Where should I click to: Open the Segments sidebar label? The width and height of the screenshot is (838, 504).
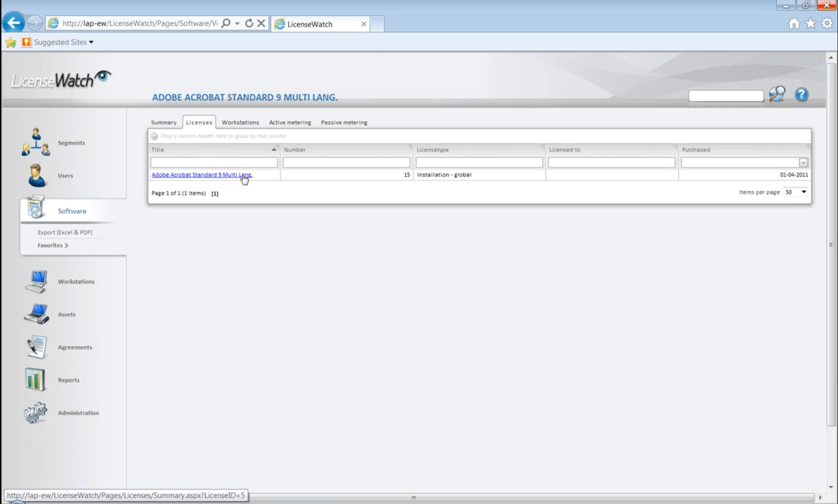click(71, 143)
